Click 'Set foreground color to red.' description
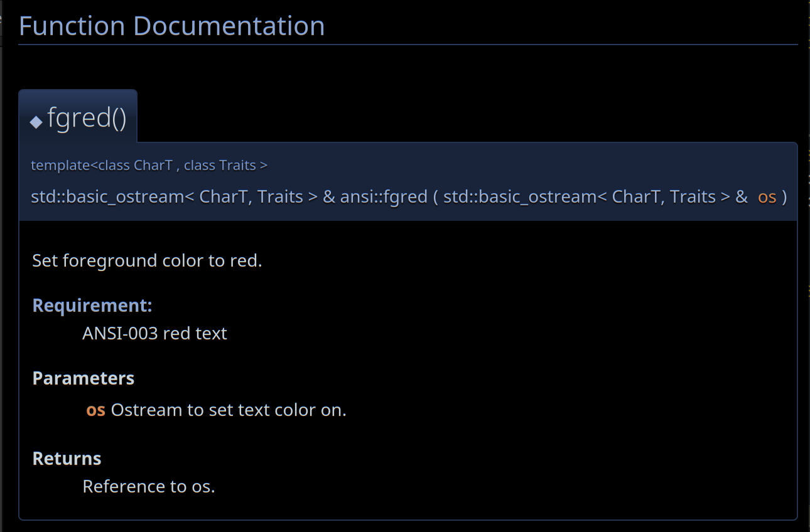 click(x=147, y=260)
